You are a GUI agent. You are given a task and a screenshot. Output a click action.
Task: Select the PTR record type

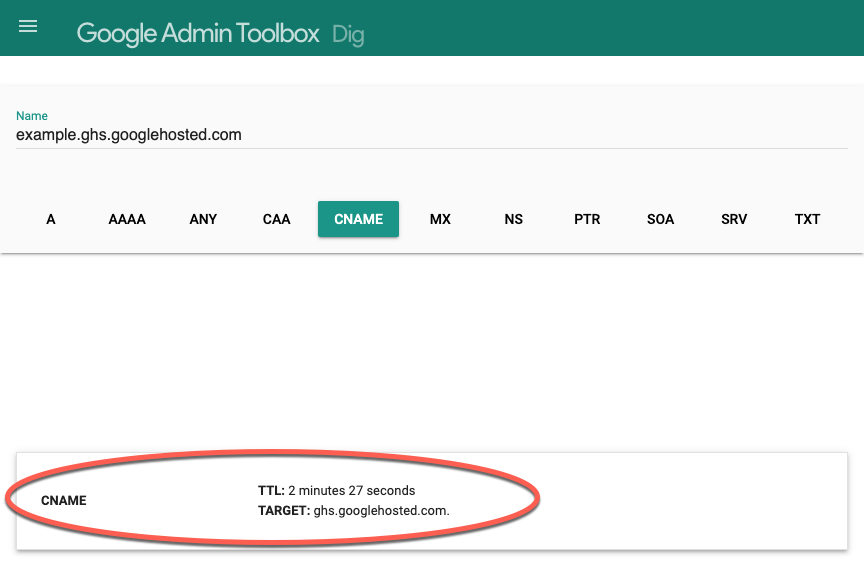coord(587,219)
